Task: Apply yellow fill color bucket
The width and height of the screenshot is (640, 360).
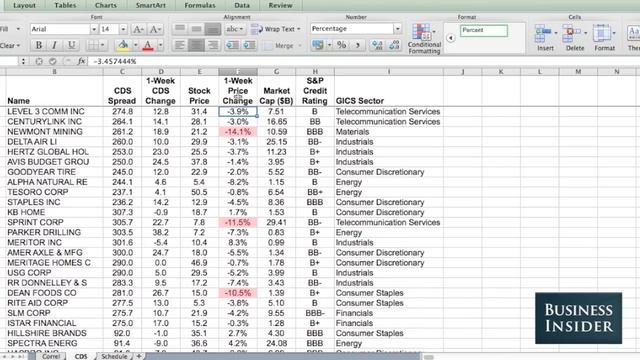Action: (123, 45)
